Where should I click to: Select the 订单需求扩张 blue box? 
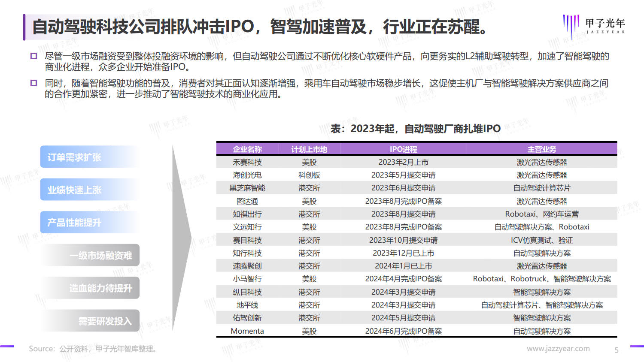pyautogui.click(x=90, y=157)
